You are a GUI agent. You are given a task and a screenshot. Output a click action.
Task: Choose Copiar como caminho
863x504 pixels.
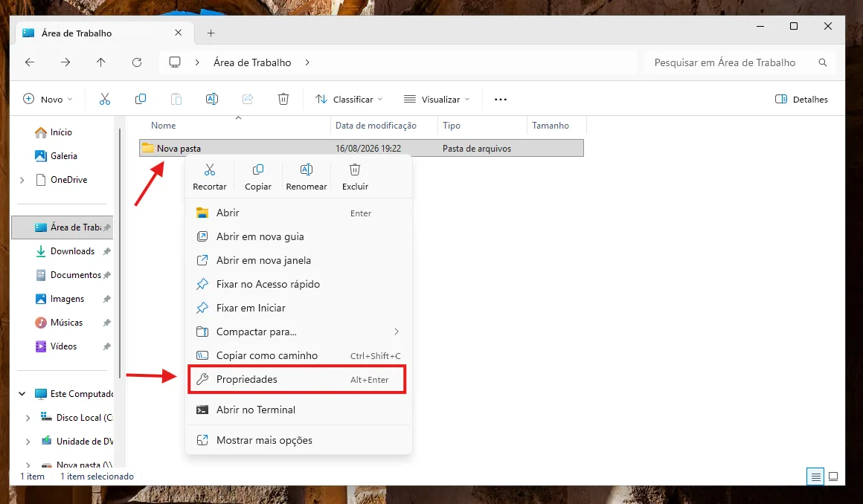coord(299,356)
